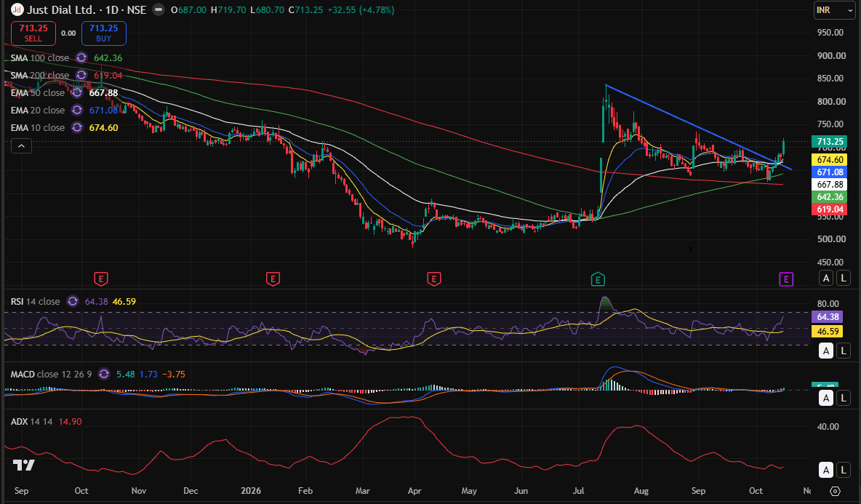Screen dimensions: 861x504
Task: Select the ADX 14 14 label
Action: pyautogui.click(x=31, y=422)
